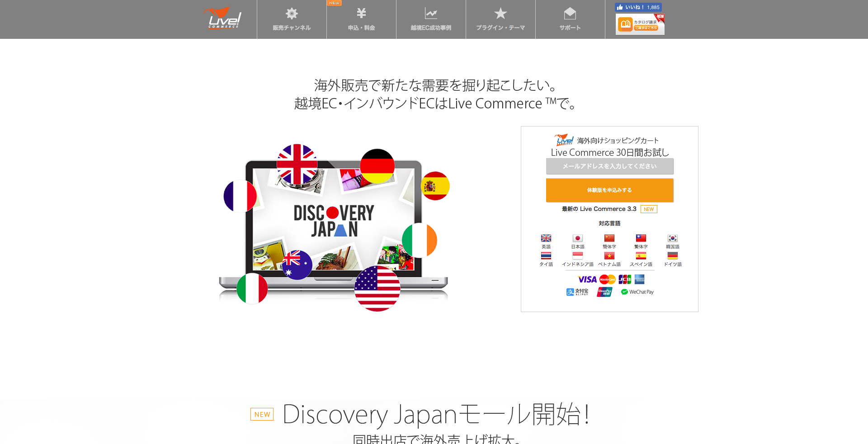Click the Facebook いいね！ like button
The width and height of the screenshot is (868, 444).
(638, 7)
